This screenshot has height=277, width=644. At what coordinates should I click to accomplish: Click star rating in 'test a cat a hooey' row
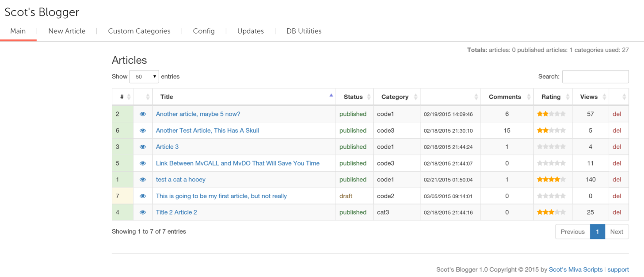(x=551, y=180)
